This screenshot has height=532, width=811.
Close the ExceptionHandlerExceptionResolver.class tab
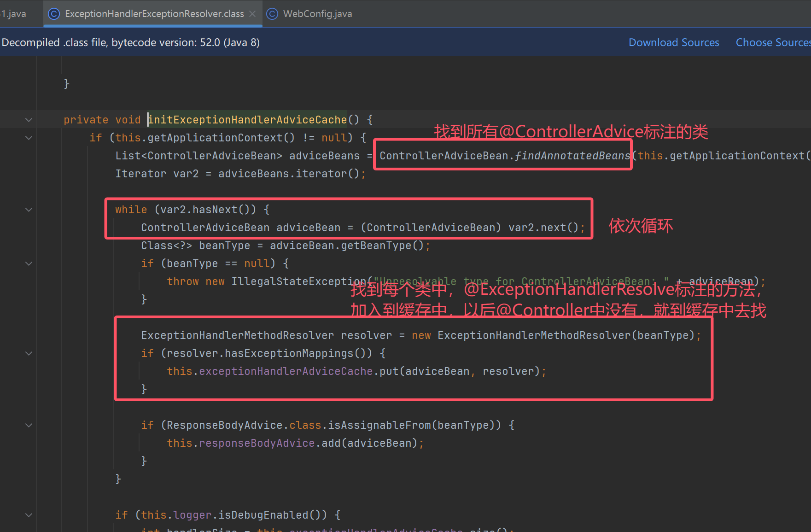tap(252, 14)
